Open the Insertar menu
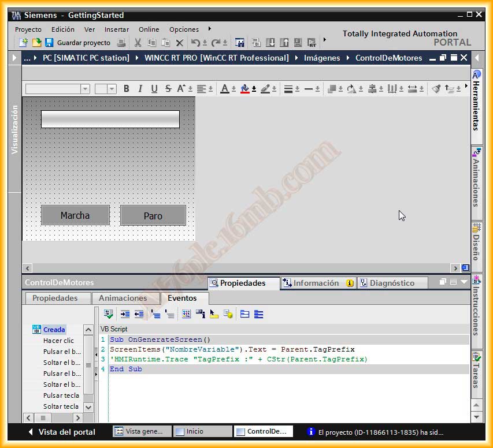 [116, 29]
